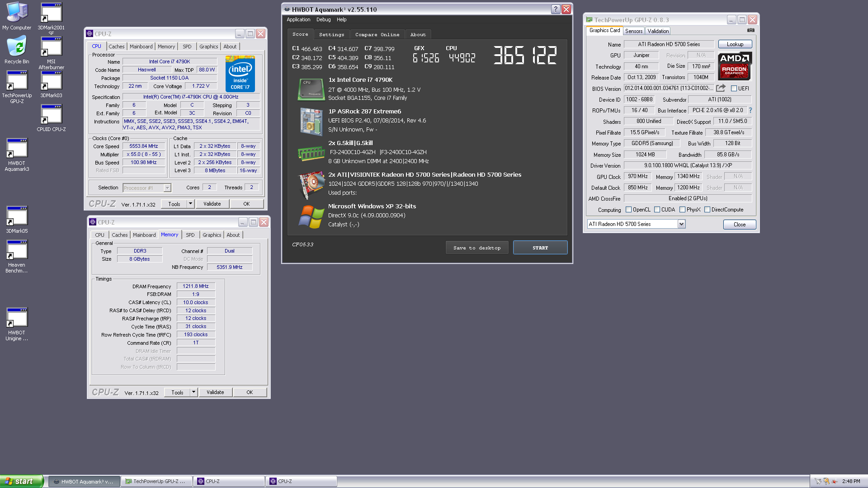868x488 pixels.
Task: Click the Intel Core i7 logo in CPU-Z
Action: coord(240,74)
